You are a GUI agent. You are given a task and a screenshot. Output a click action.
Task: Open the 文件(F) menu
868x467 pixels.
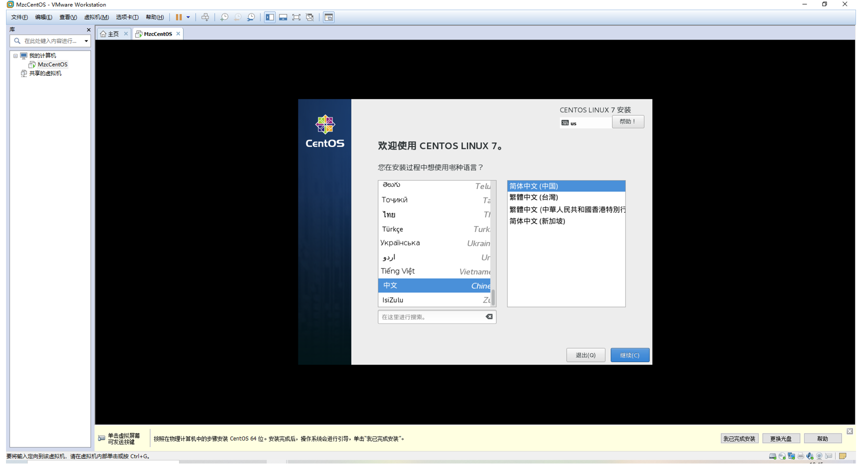19,17
